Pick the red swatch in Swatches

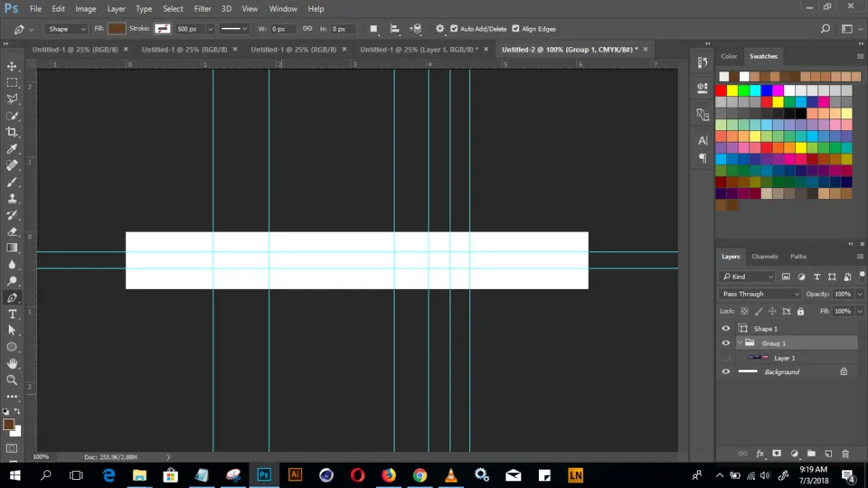coord(721,90)
